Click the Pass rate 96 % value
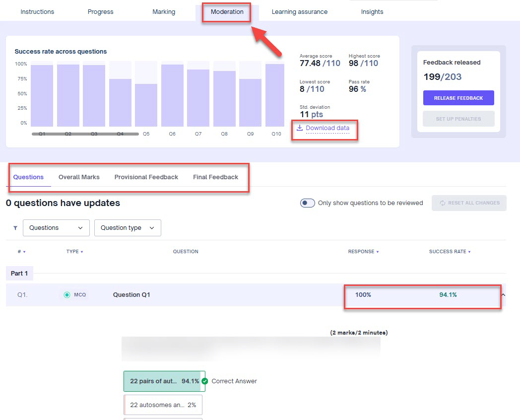 (x=357, y=89)
